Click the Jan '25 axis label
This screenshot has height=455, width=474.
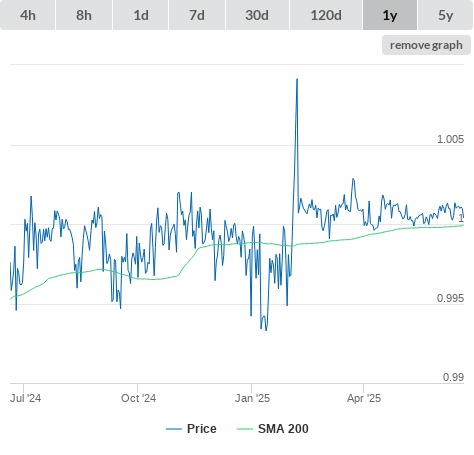252,398
